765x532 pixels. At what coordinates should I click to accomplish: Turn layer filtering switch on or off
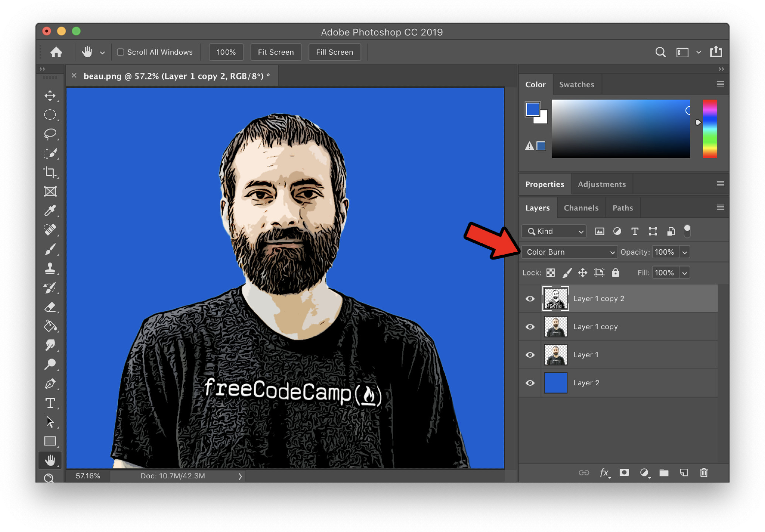(x=687, y=231)
